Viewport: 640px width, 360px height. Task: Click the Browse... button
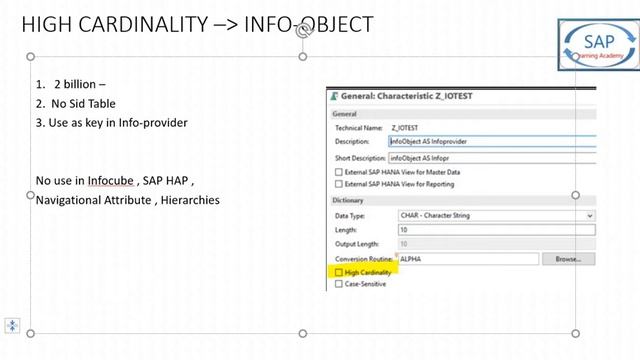coord(569,259)
